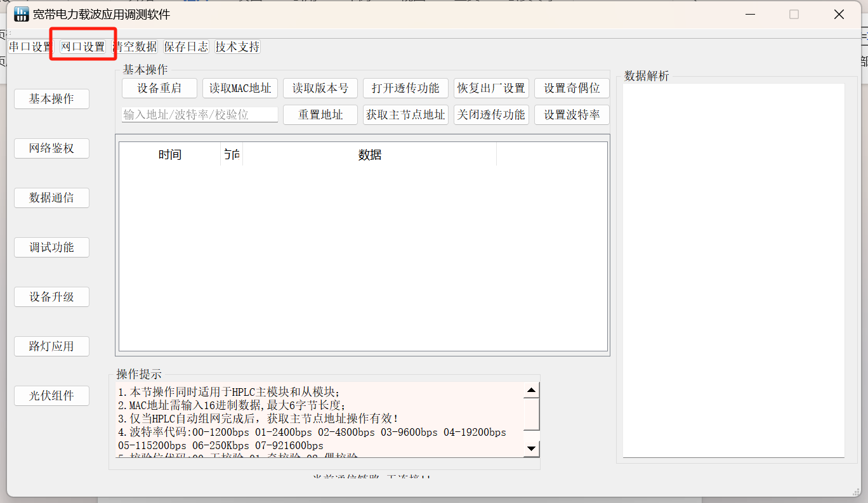This screenshot has width=868, height=503.
Task: Click 恢复出厂设置 to restore factory settings
Action: tap(491, 88)
